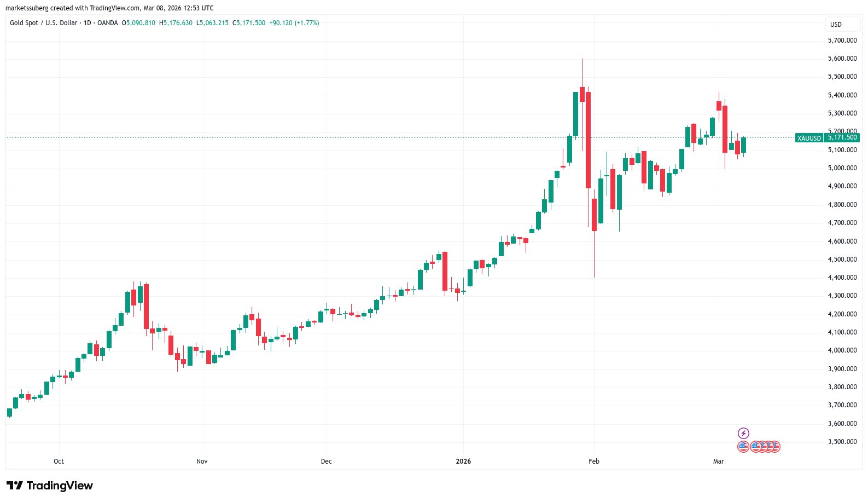Click the rightmost US flag event icon
Viewport: 868px width, 502px height.
[775, 447]
